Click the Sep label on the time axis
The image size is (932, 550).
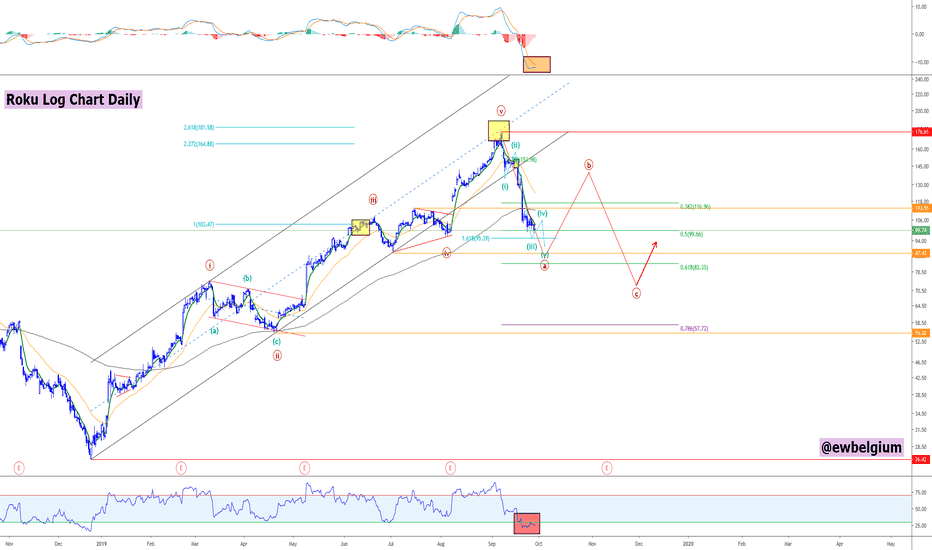click(491, 543)
